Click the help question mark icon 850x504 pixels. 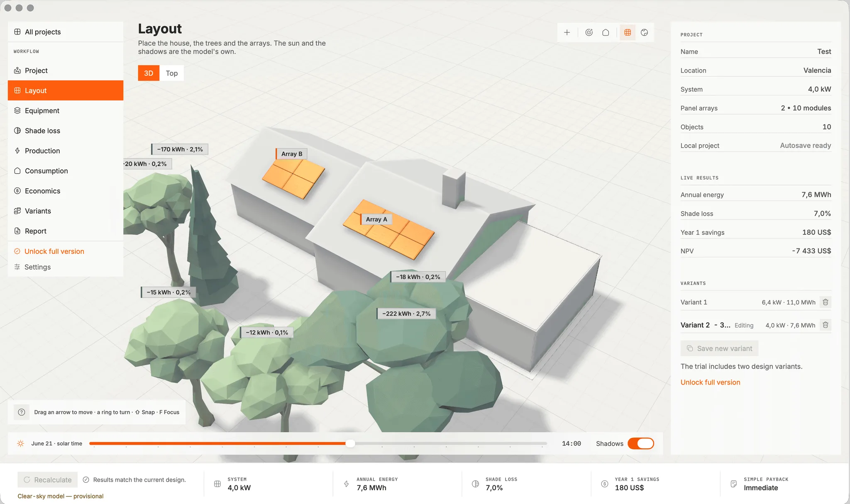click(22, 412)
